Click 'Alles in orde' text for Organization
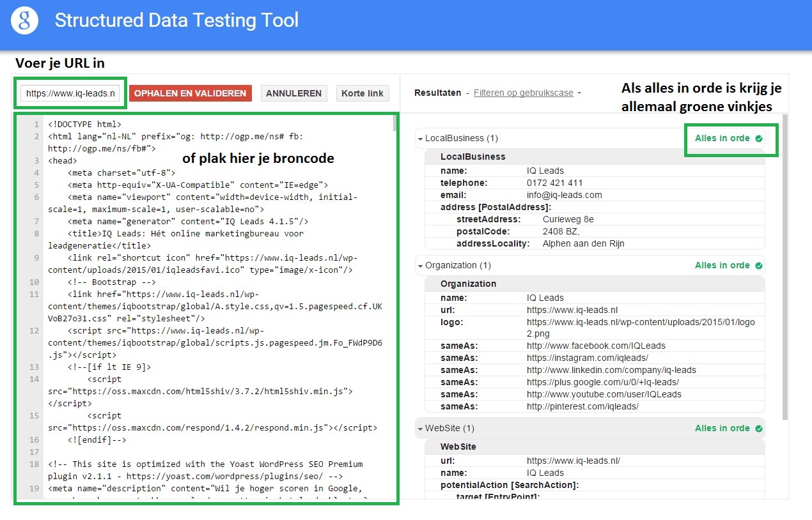Viewport: 812px width, 520px height. click(x=722, y=265)
